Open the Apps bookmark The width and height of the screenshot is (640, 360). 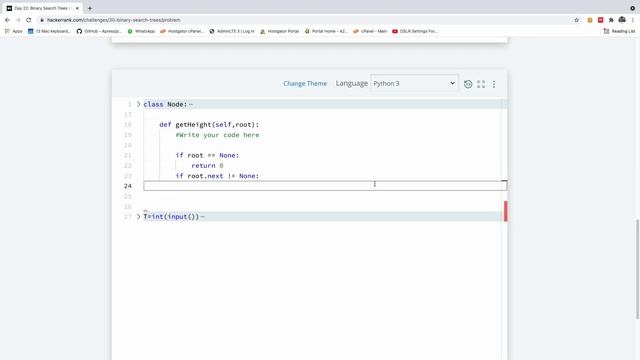point(13,31)
